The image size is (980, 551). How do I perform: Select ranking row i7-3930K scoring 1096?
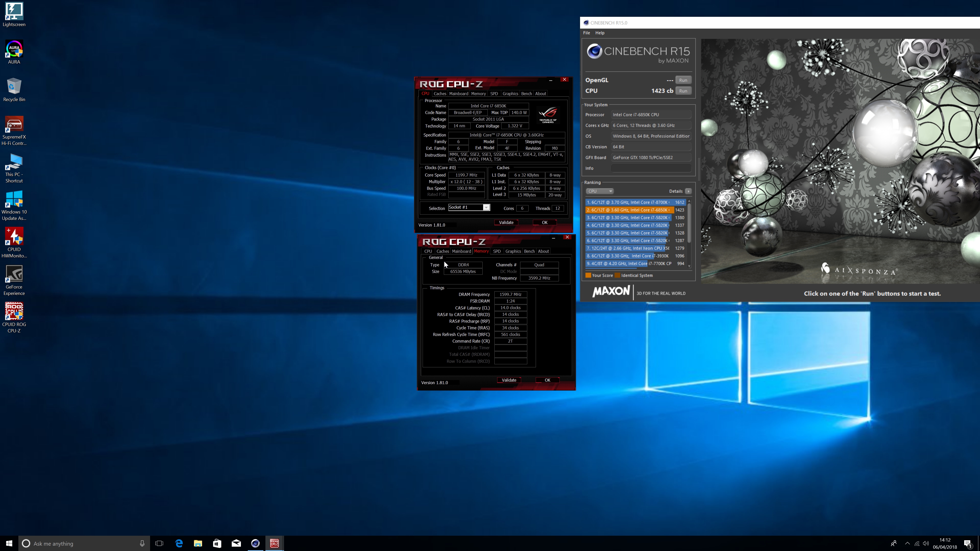coord(635,256)
